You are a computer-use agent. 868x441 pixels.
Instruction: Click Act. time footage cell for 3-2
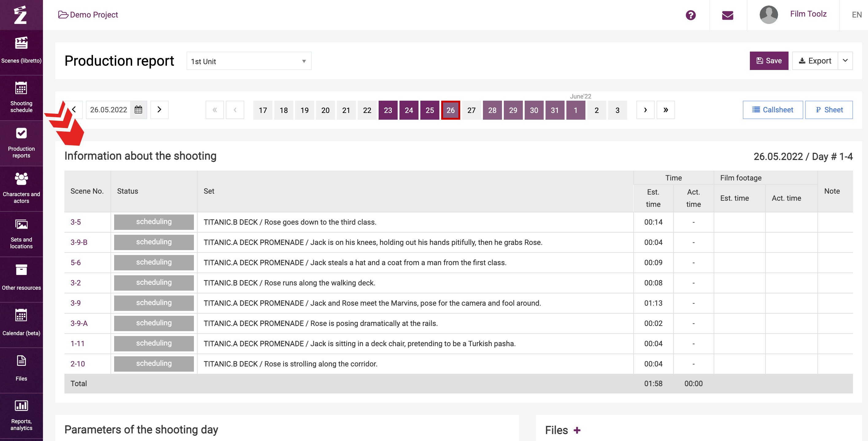pos(791,283)
